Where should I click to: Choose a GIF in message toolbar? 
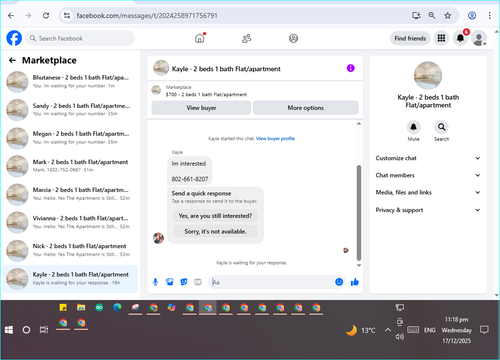click(198, 282)
